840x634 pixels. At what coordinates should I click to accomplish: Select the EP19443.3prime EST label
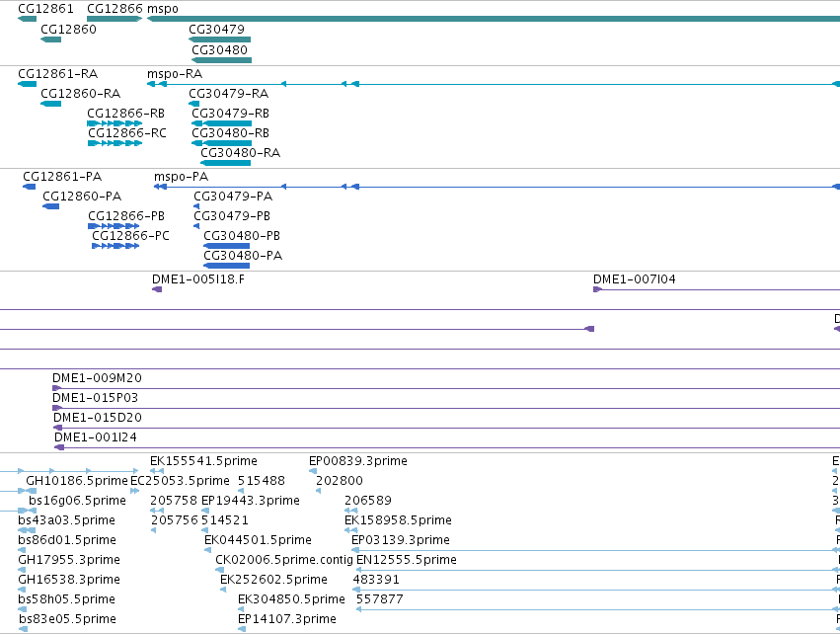tap(250, 501)
